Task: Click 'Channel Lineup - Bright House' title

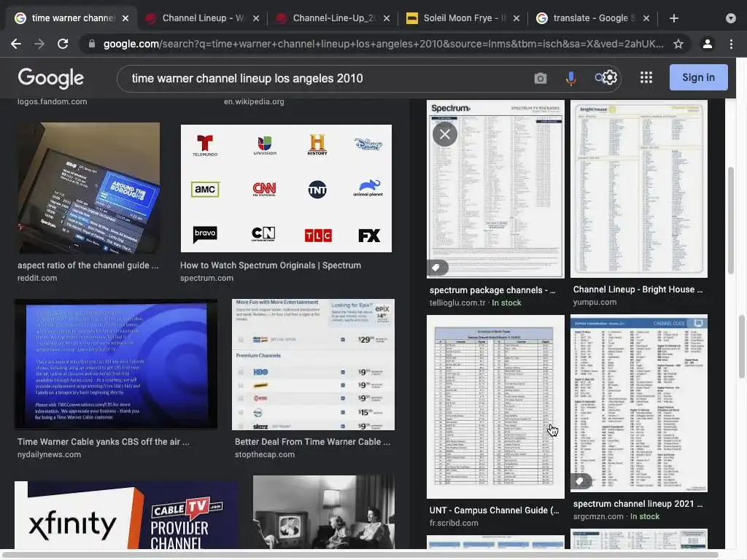Action: (638, 289)
